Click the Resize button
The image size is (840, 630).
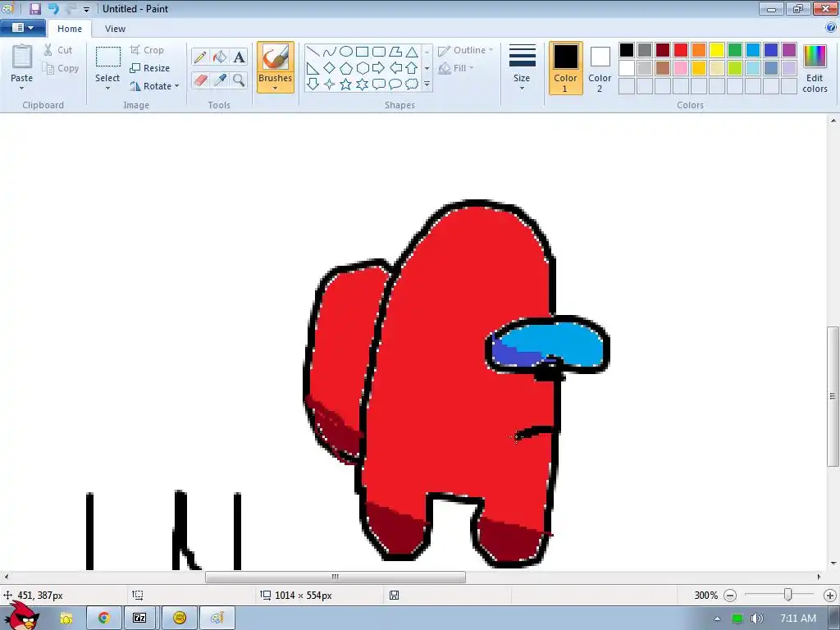149,68
